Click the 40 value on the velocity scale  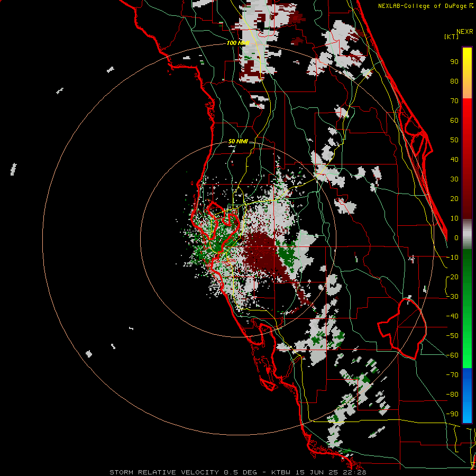click(454, 160)
